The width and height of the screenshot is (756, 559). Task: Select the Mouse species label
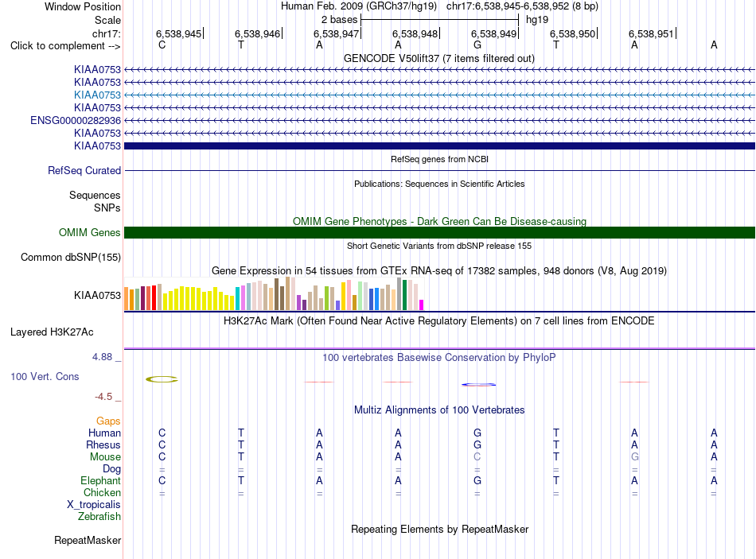point(105,457)
